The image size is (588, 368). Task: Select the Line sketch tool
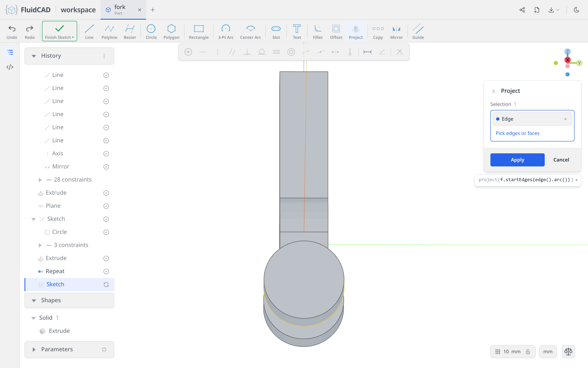(x=89, y=31)
